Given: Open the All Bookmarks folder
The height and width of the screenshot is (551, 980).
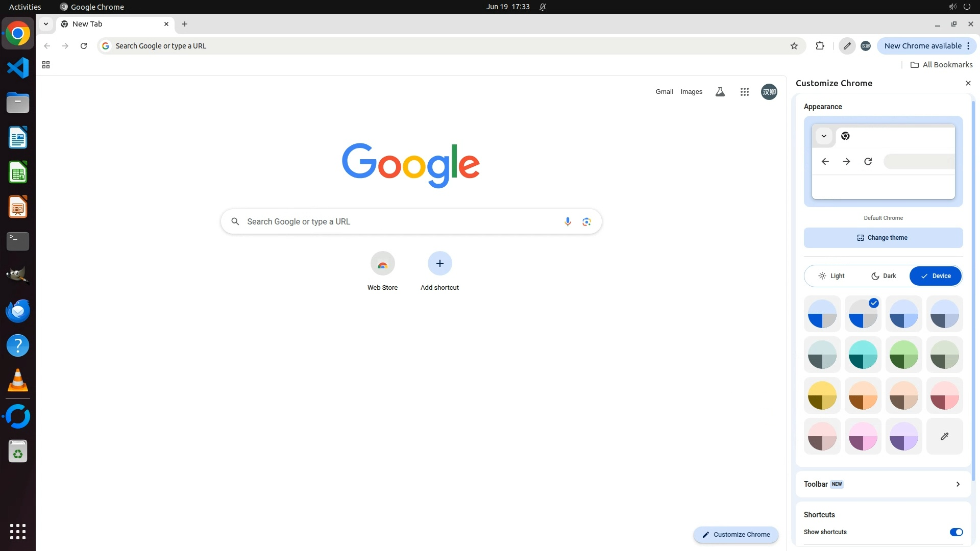Looking at the screenshot, I should click(941, 65).
